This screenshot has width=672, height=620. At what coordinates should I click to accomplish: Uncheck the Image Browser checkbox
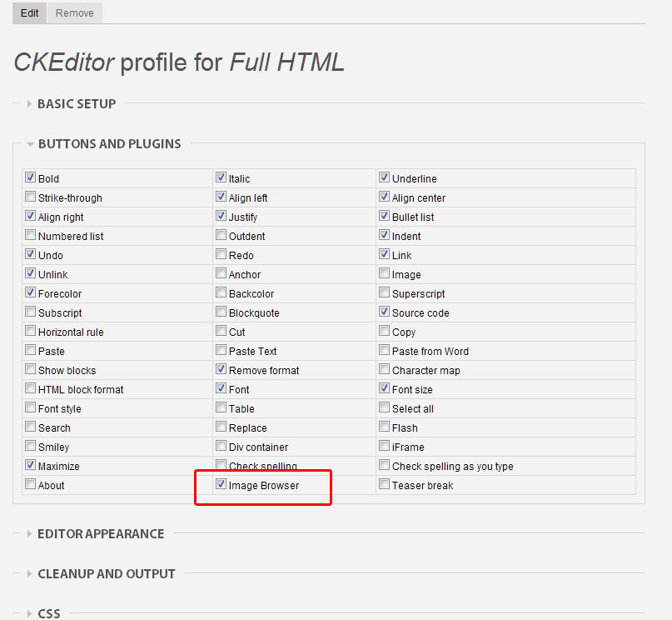point(222,484)
